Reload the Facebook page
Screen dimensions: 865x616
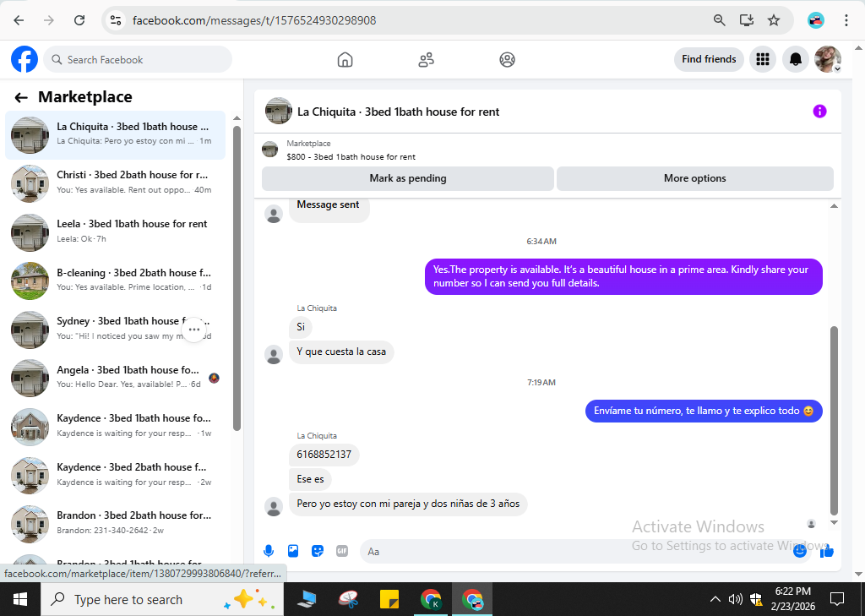(x=79, y=20)
